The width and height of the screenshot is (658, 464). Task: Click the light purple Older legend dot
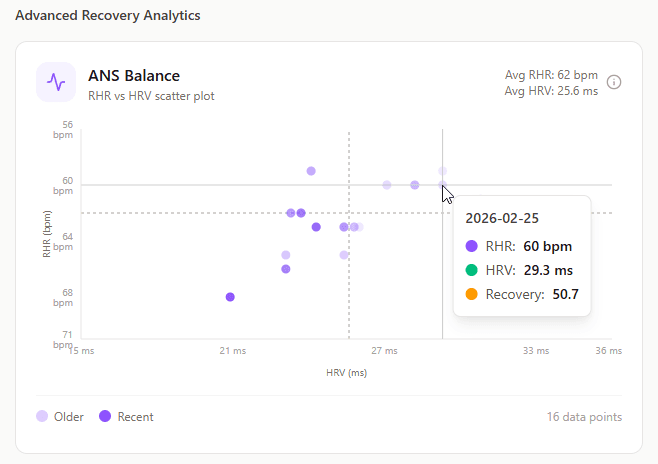(x=42, y=417)
